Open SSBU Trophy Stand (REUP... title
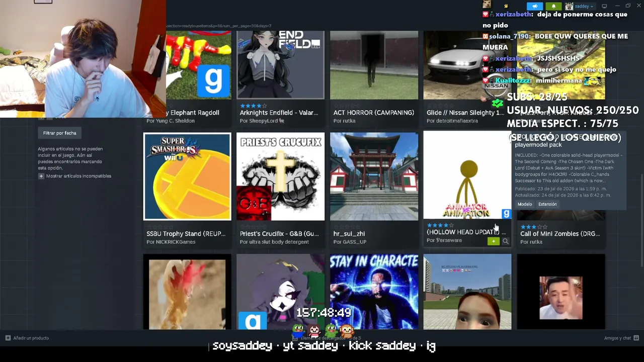 [186, 234]
